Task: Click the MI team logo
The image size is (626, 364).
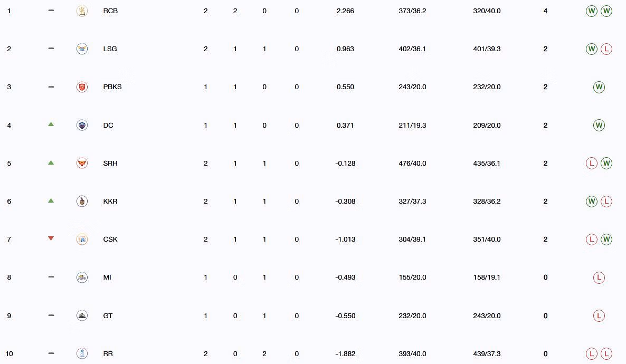Action: click(x=82, y=277)
